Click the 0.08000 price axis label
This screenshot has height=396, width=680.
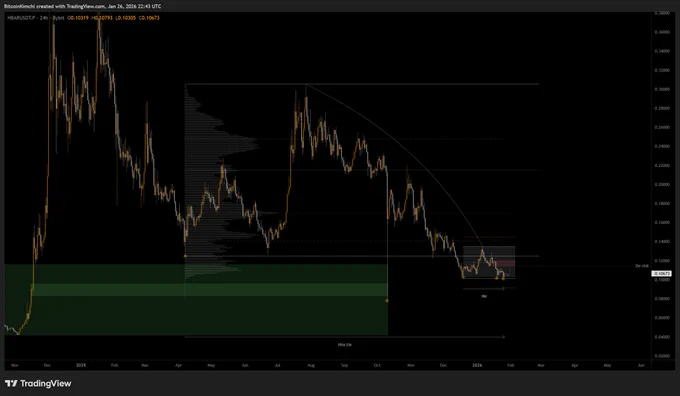662,299
